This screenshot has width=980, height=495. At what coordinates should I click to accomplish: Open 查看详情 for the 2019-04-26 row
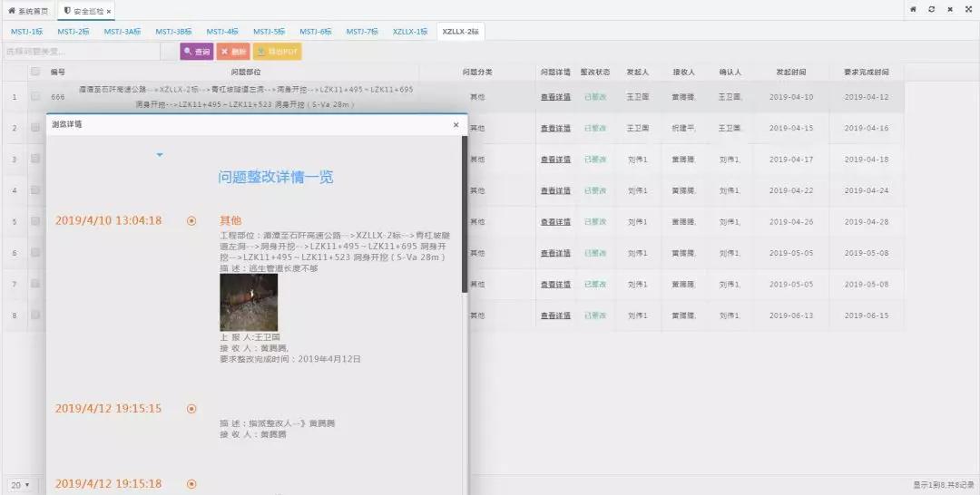pyautogui.click(x=555, y=221)
